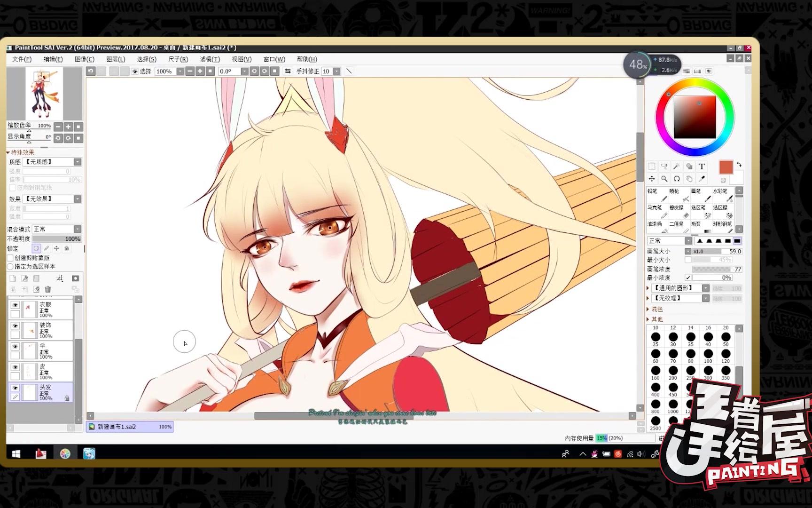Select the rotate view tool
The width and height of the screenshot is (812, 508).
pyautogui.click(x=677, y=179)
